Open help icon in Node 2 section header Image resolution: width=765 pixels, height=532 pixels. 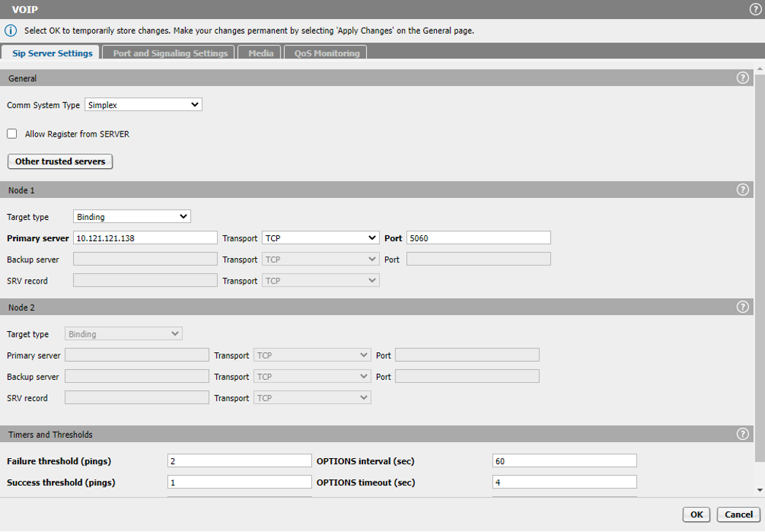(742, 306)
